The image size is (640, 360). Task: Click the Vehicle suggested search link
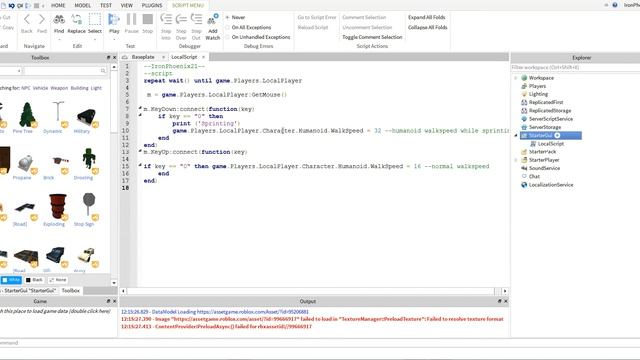(x=40, y=88)
